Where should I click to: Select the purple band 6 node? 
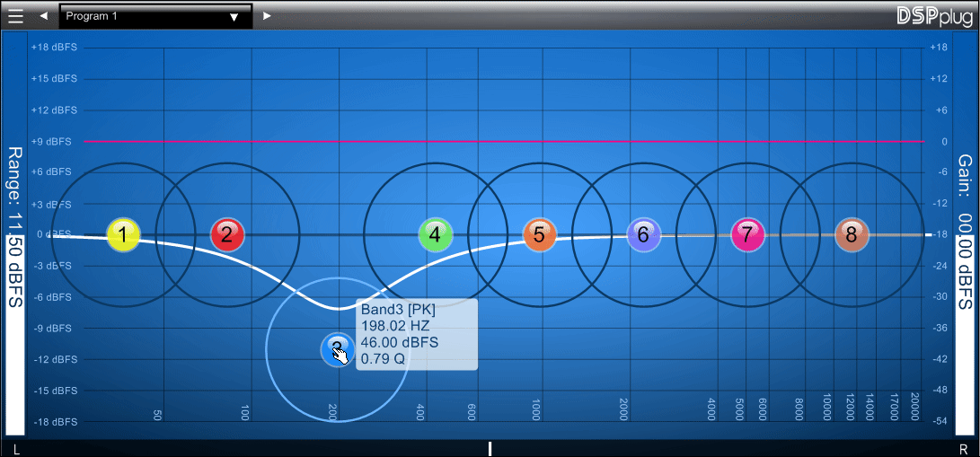tap(643, 235)
